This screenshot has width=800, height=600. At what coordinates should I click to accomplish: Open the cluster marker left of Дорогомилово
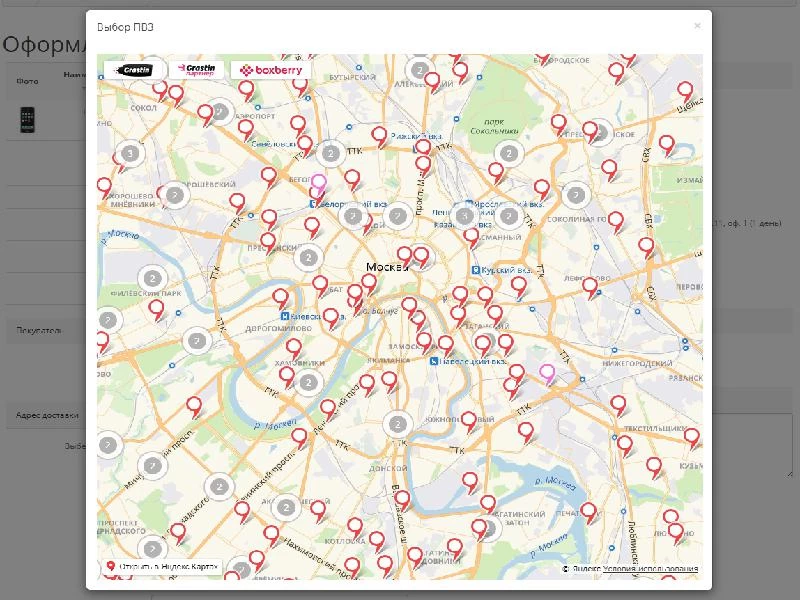[197, 341]
